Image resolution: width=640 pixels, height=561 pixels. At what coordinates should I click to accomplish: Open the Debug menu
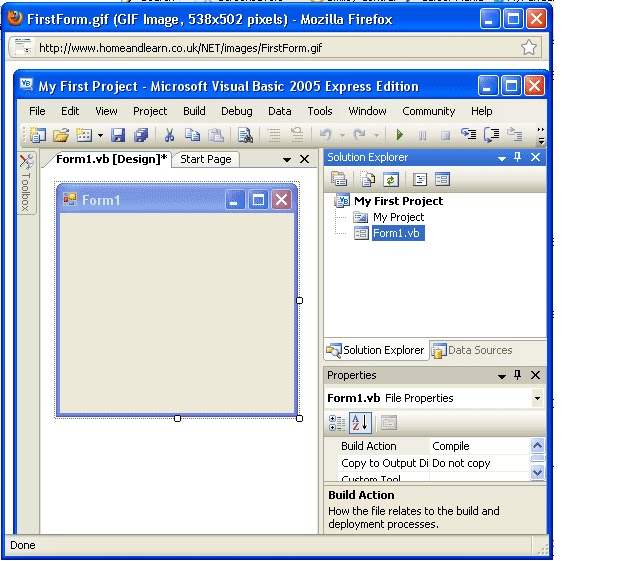pyautogui.click(x=236, y=111)
